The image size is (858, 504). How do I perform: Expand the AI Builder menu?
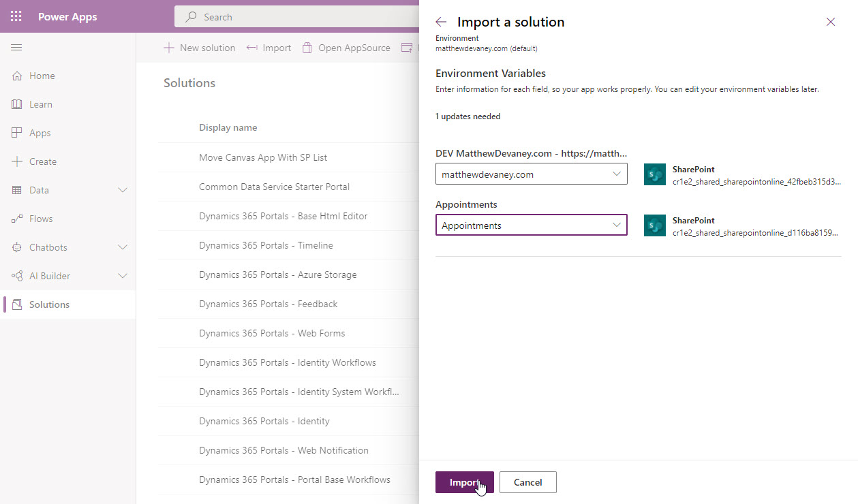(122, 275)
